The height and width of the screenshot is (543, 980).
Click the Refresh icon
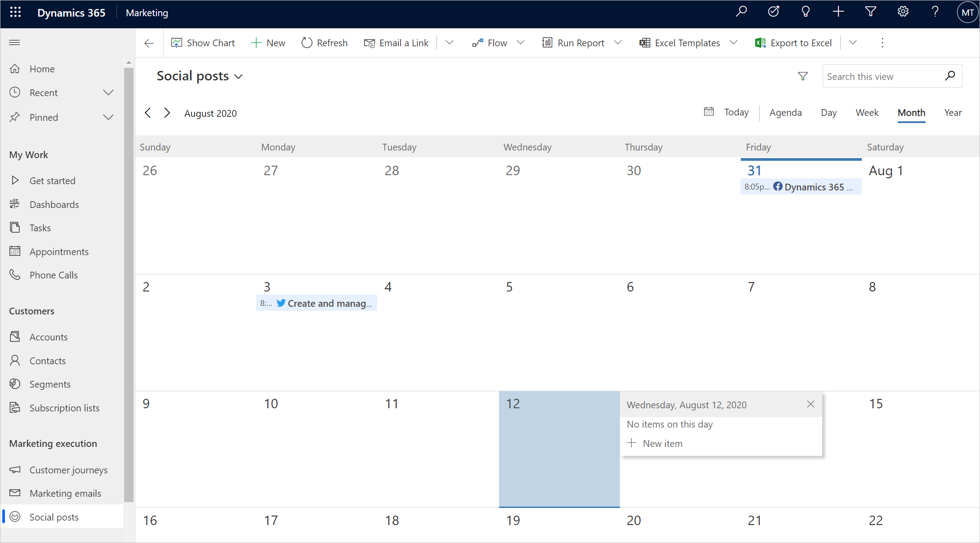[x=306, y=43]
